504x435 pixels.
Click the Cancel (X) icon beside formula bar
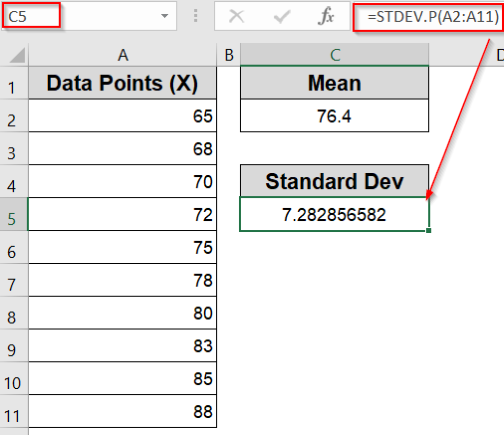pyautogui.click(x=238, y=16)
